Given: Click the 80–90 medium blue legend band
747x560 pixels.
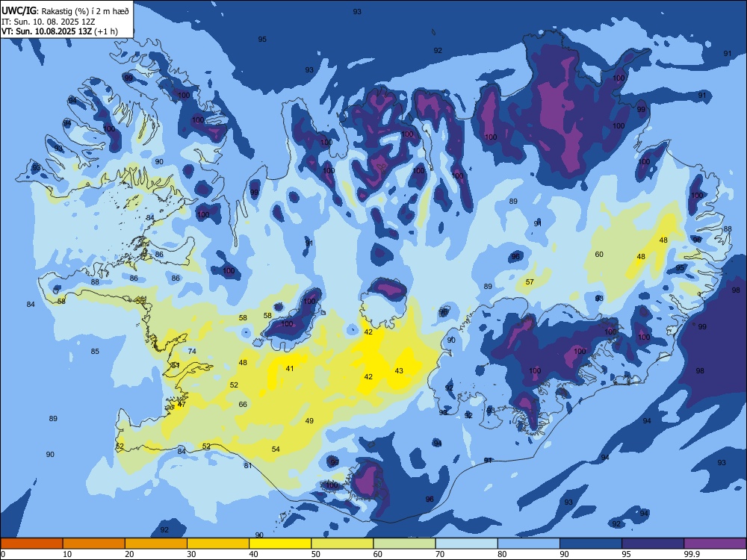Looking at the screenshot, I should [529, 544].
